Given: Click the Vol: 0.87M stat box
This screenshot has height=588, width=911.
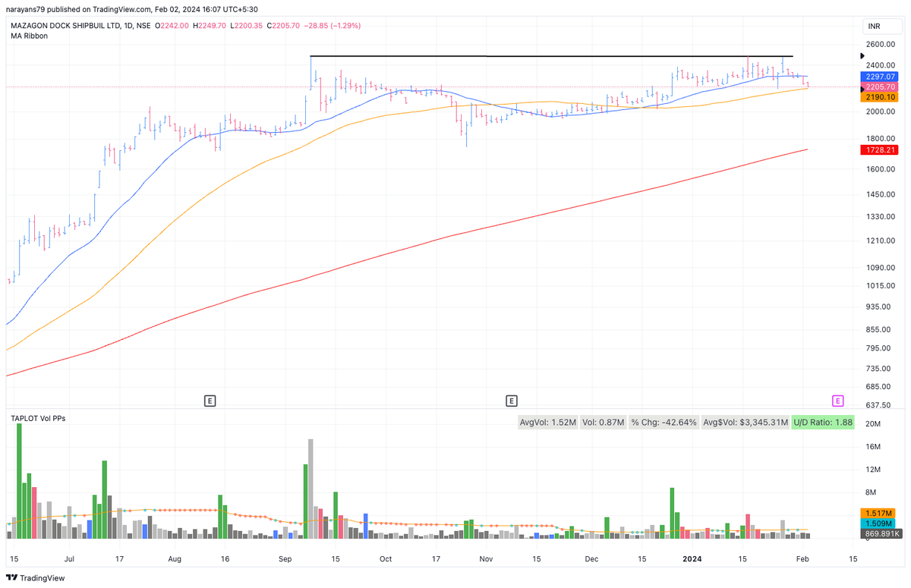Looking at the screenshot, I should coord(604,422).
